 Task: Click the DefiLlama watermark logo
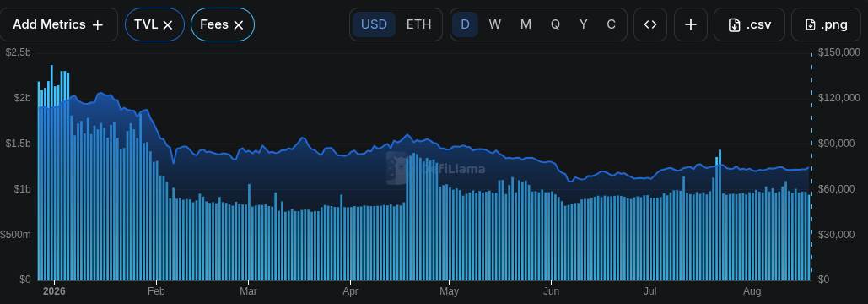tap(435, 168)
